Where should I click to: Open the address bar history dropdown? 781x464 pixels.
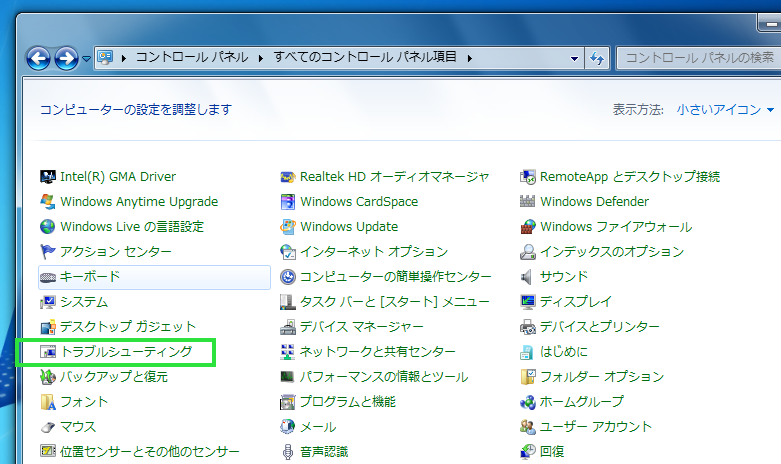tap(574, 58)
